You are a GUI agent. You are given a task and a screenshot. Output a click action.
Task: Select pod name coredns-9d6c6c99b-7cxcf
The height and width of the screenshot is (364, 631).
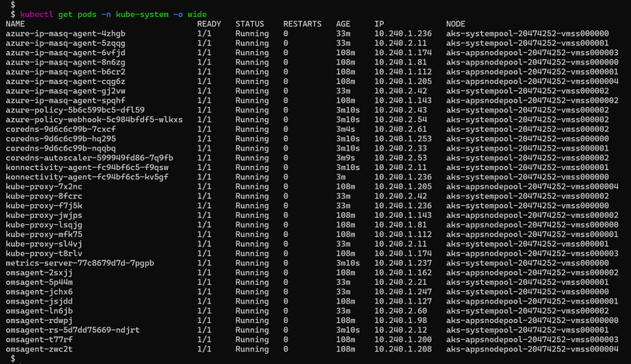61,130
